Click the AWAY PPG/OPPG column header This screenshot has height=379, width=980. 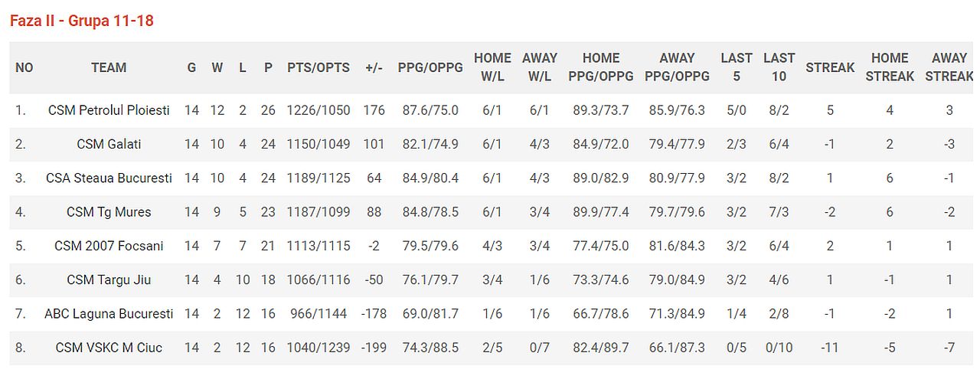pos(677,67)
